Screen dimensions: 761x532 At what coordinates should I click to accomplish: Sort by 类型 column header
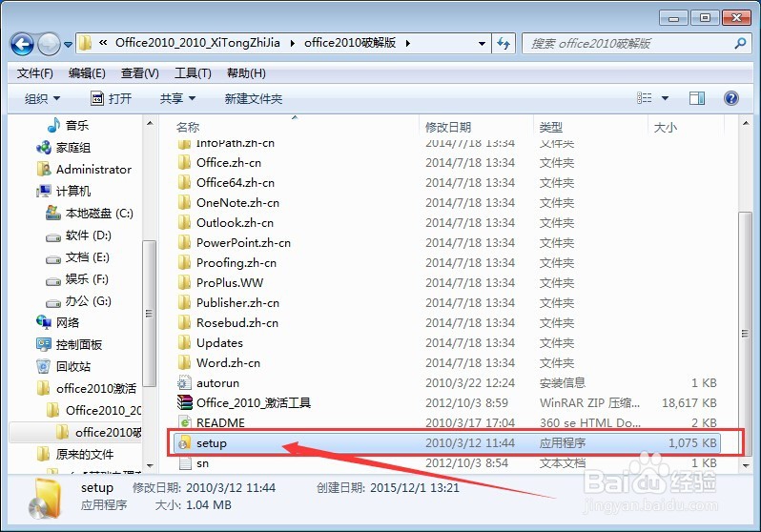click(x=551, y=127)
